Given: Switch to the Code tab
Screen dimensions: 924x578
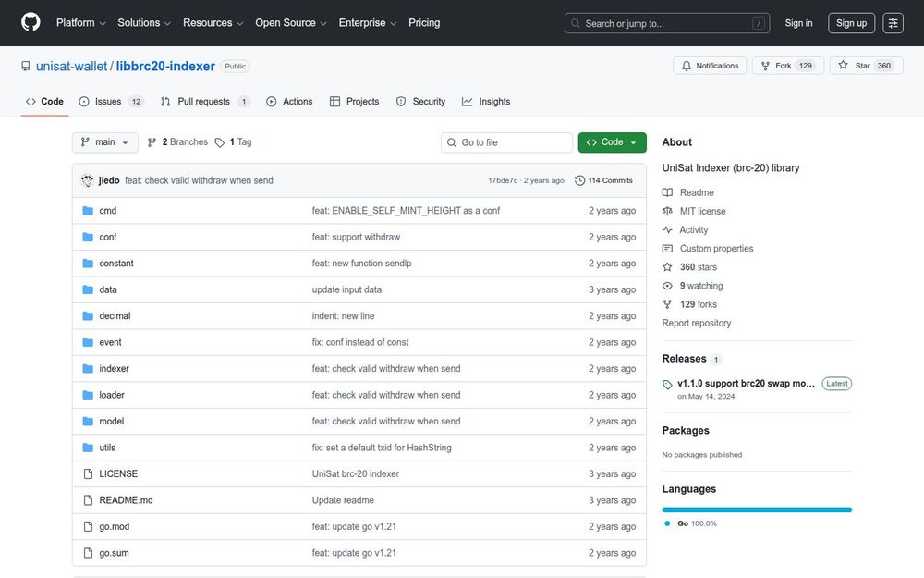Looking at the screenshot, I should (x=44, y=102).
